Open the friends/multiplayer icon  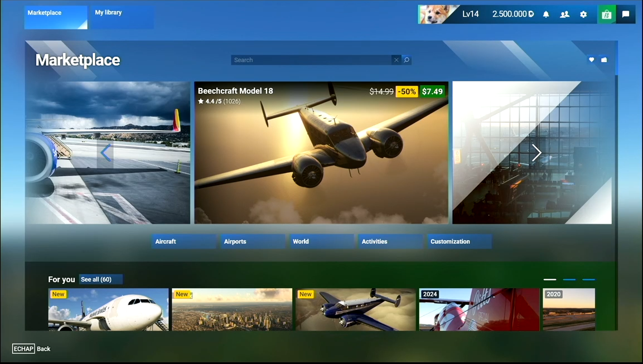(565, 14)
